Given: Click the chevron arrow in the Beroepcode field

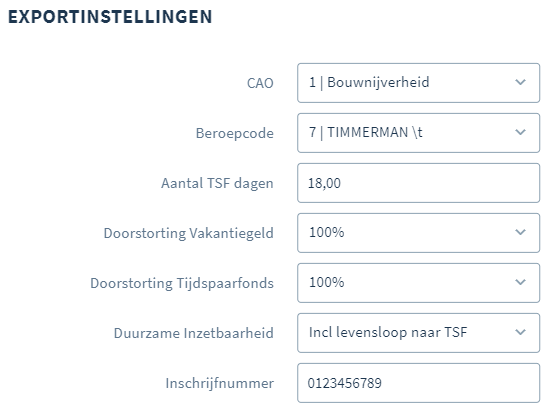Looking at the screenshot, I should (x=520, y=133).
